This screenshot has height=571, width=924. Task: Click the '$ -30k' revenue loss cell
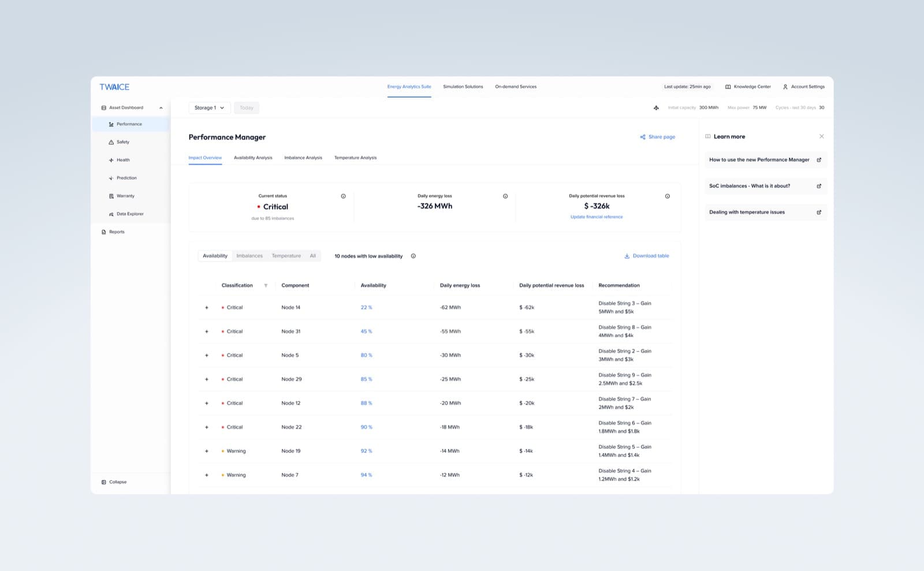tap(527, 356)
